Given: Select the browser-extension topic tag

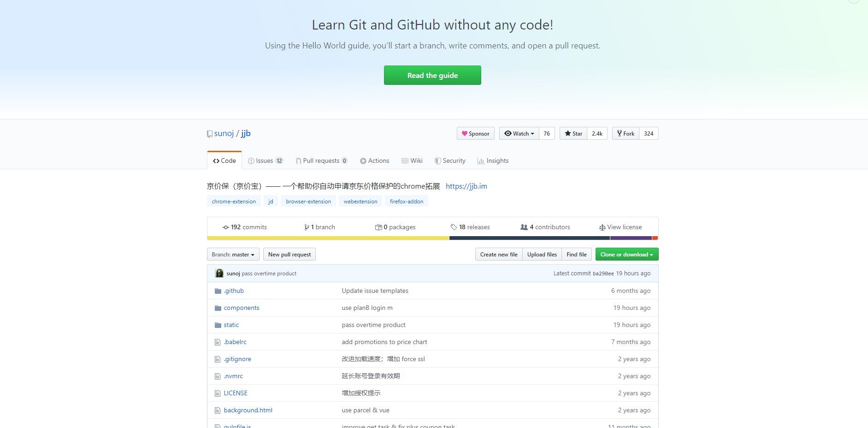Looking at the screenshot, I should pos(308,202).
